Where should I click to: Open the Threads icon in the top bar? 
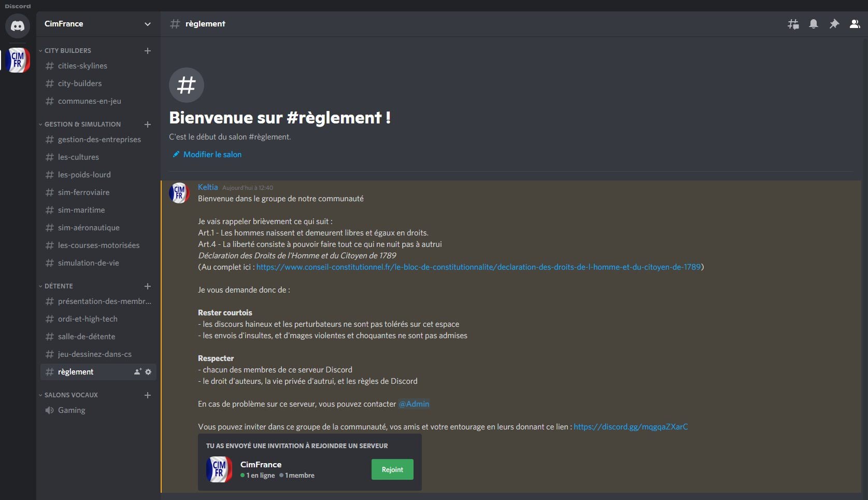coord(793,24)
